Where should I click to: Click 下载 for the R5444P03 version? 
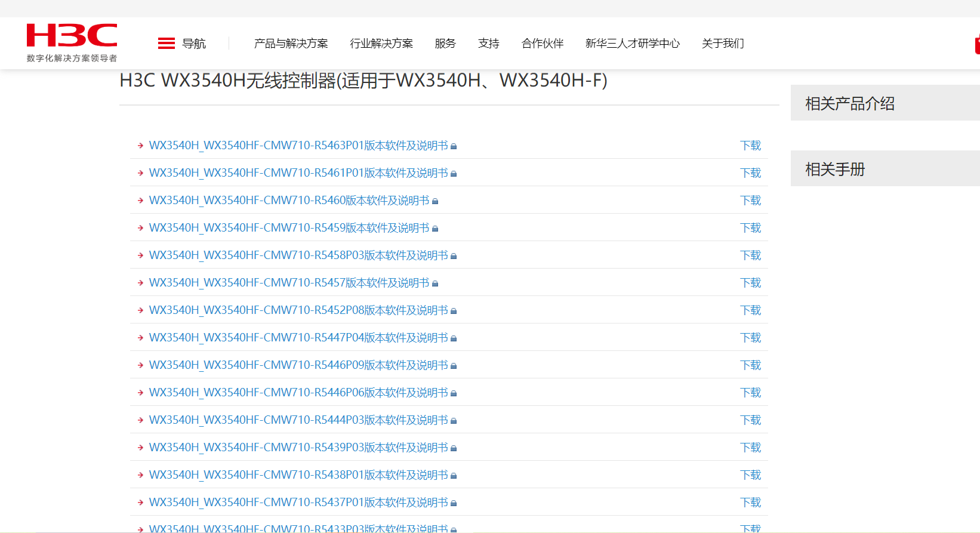coord(751,420)
